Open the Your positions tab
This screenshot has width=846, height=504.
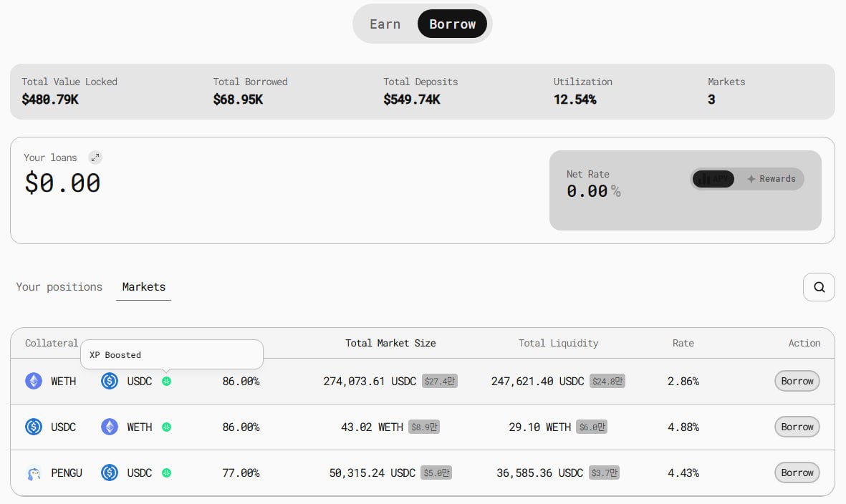[59, 287]
